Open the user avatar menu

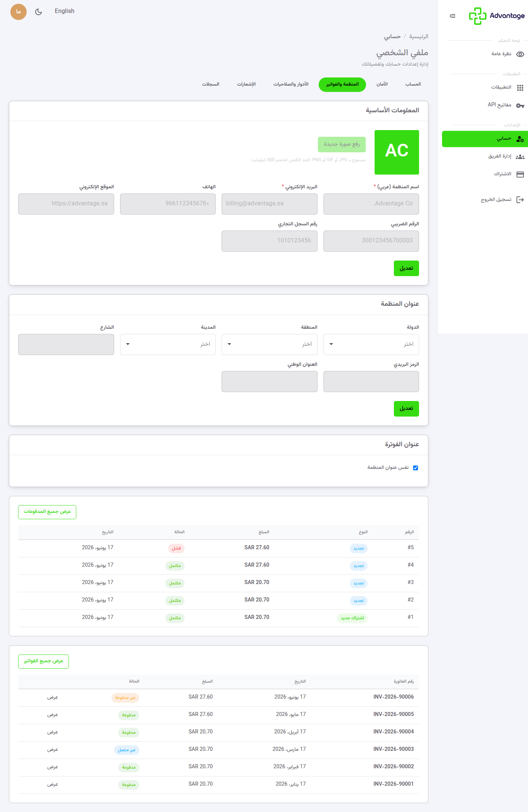click(19, 12)
